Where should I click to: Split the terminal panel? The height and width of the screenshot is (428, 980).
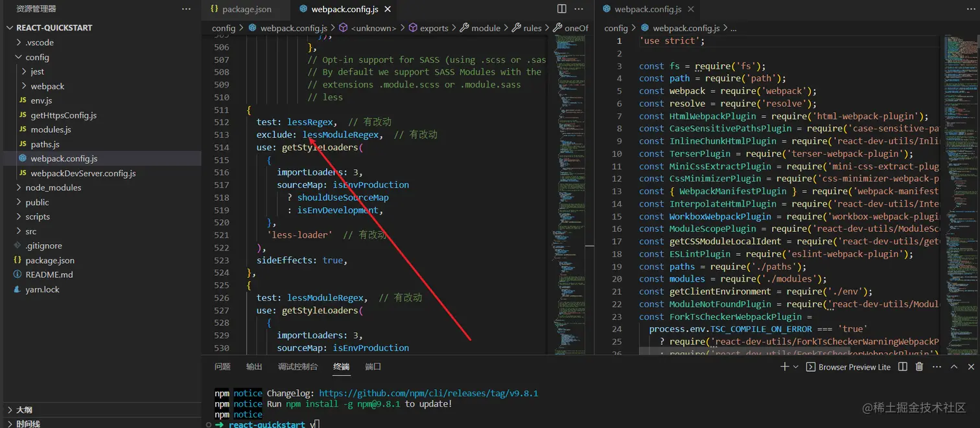point(903,366)
